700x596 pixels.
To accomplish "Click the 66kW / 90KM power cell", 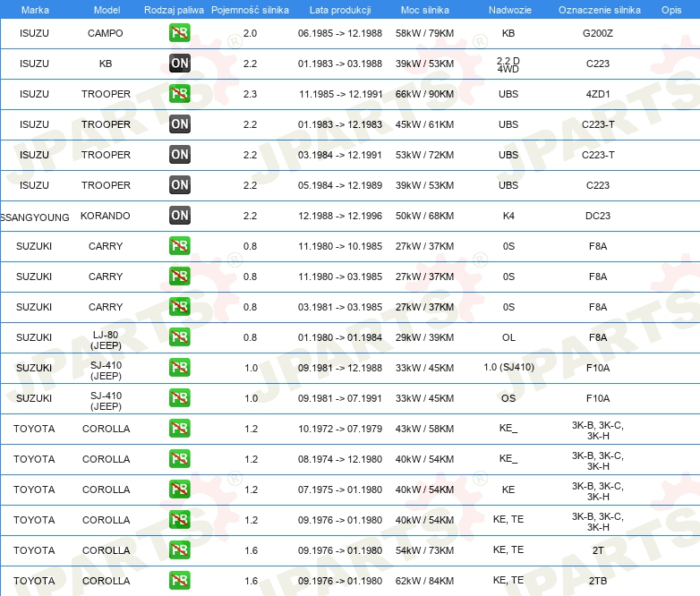I will pyautogui.click(x=424, y=94).
